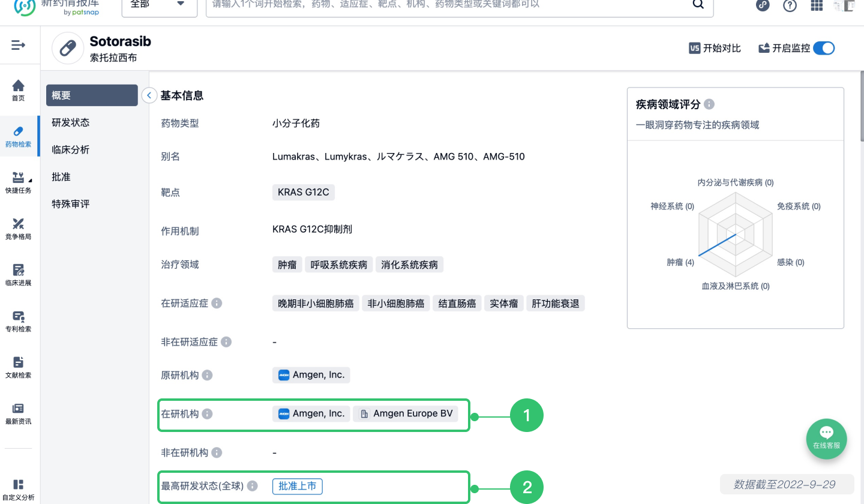Click the 肝功能衰退 indication tag
The width and height of the screenshot is (864, 504).
pos(556,304)
